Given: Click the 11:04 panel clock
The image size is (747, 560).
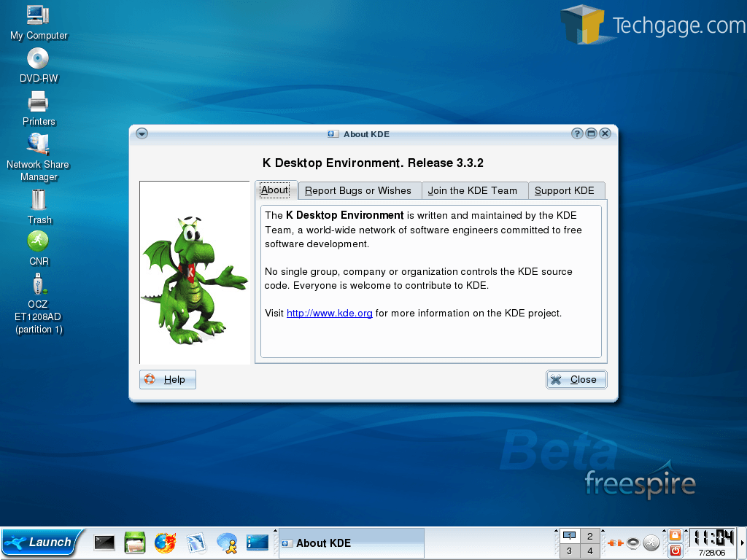Looking at the screenshot, I should [713, 538].
